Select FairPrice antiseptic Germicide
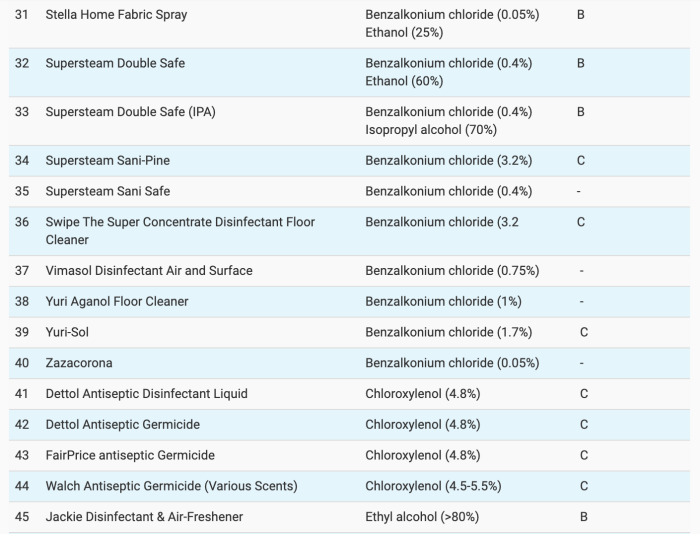This screenshot has width=700, height=534. pyautogui.click(x=130, y=455)
